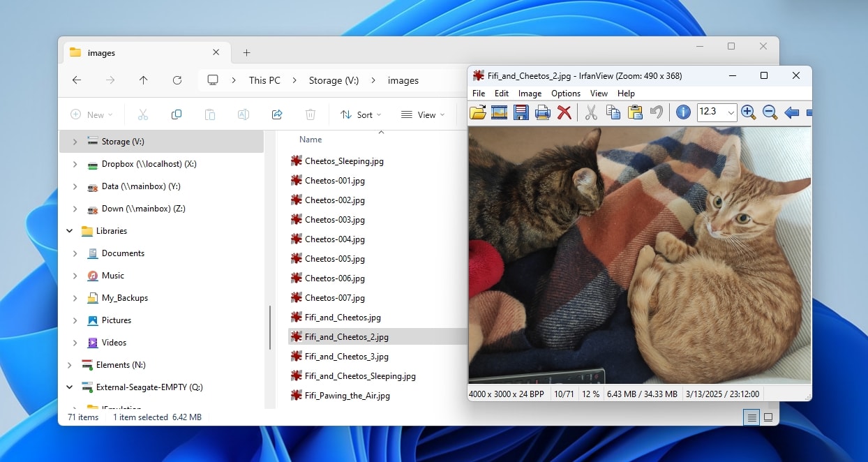This screenshot has width=868, height=462.
Task: Close the images tab in File Explorer
Action: (216, 52)
